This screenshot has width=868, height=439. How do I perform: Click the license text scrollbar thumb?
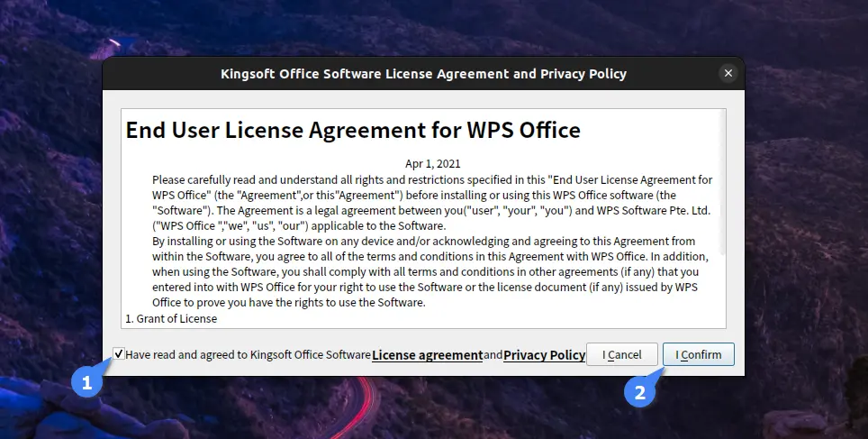[x=721, y=183]
